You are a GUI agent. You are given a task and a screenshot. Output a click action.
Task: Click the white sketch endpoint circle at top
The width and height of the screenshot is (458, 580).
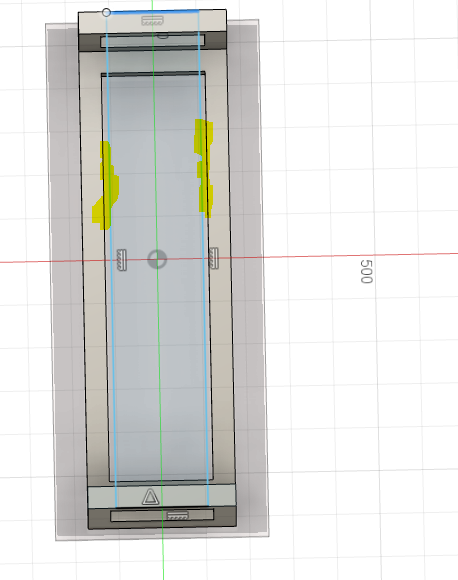coord(106,13)
